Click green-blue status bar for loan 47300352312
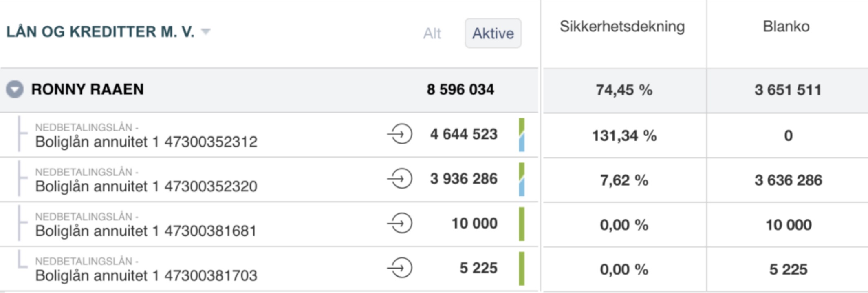The height and width of the screenshot is (293, 868). [x=521, y=135]
